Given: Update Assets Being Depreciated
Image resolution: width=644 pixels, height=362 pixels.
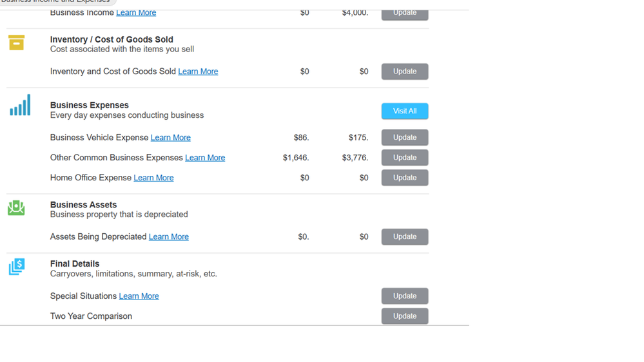Looking at the screenshot, I should [x=405, y=237].
